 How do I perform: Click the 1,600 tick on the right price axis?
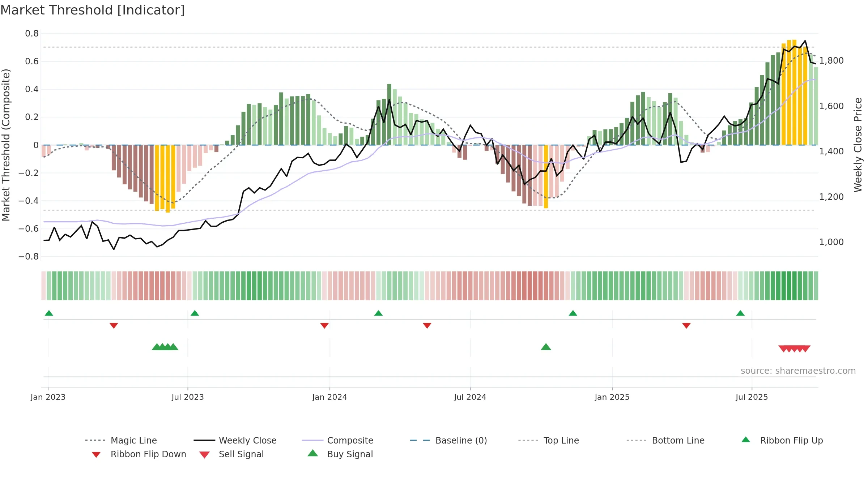click(x=831, y=106)
